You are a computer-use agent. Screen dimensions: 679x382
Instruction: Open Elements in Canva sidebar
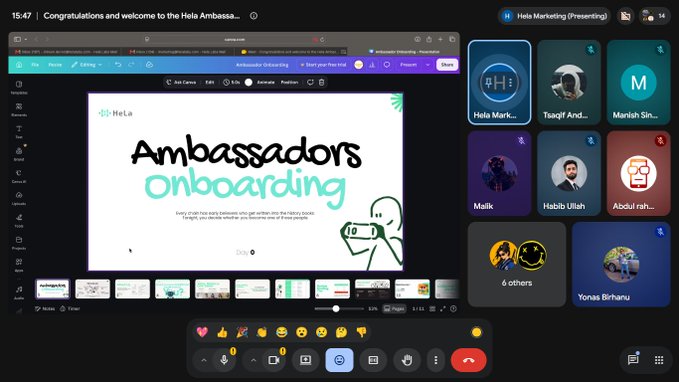19,110
